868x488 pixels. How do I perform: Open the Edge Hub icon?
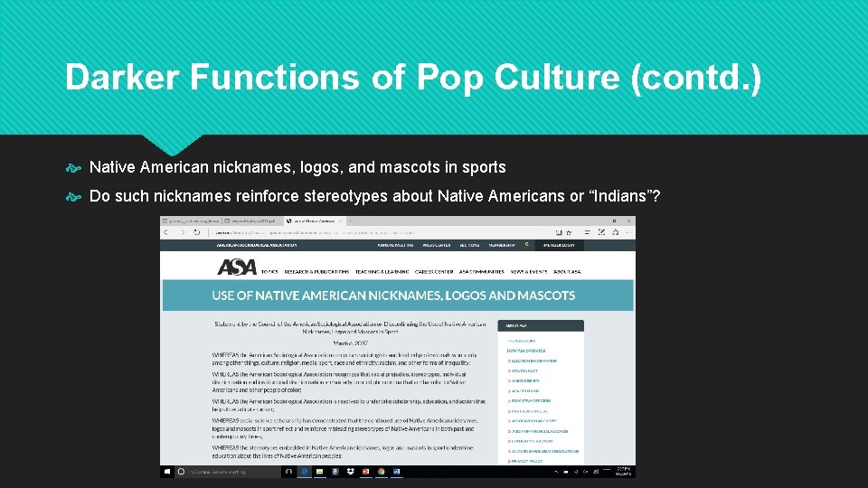click(587, 232)
